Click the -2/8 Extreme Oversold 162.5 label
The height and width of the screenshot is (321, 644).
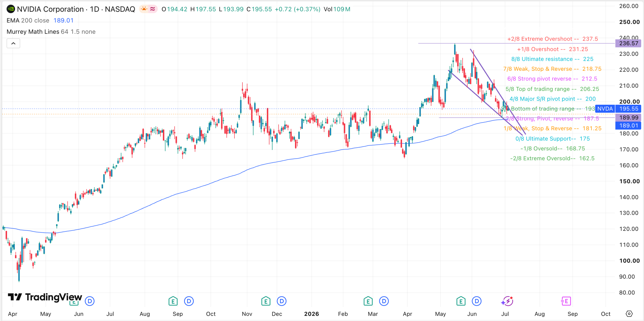(x=552, y=158)
